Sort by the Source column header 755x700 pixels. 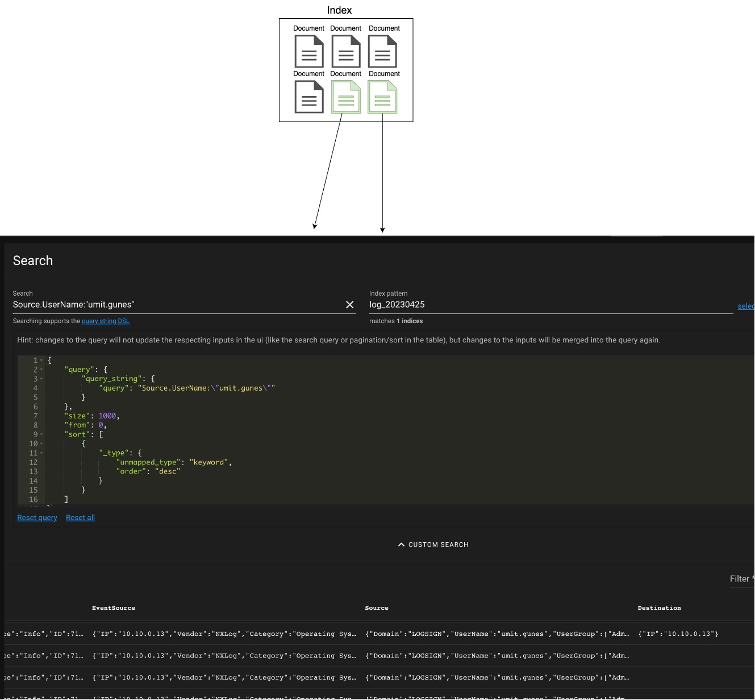coord(377,608)
